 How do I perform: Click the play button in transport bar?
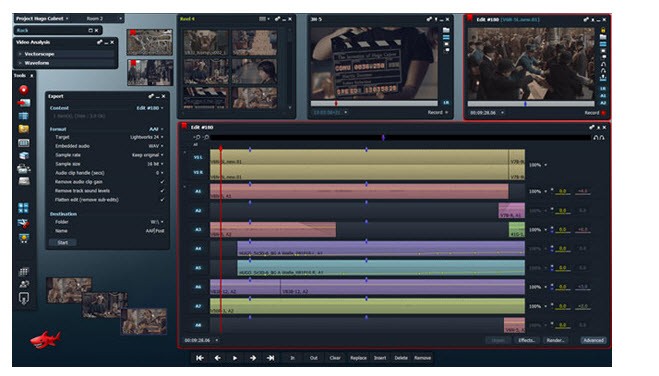[x=235, y=358]
